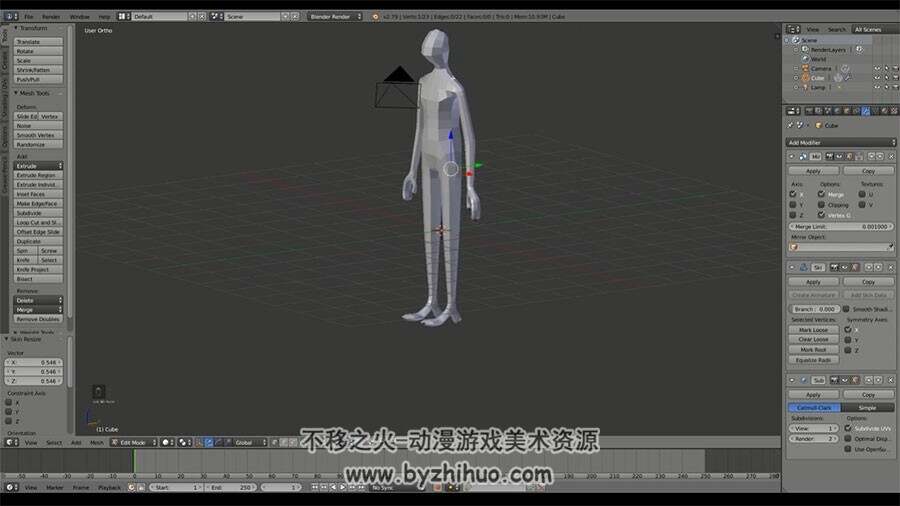Toggle Mirror modifier edit mode display icon
This screenshot has height=506, width=900.
pos(848,157)
